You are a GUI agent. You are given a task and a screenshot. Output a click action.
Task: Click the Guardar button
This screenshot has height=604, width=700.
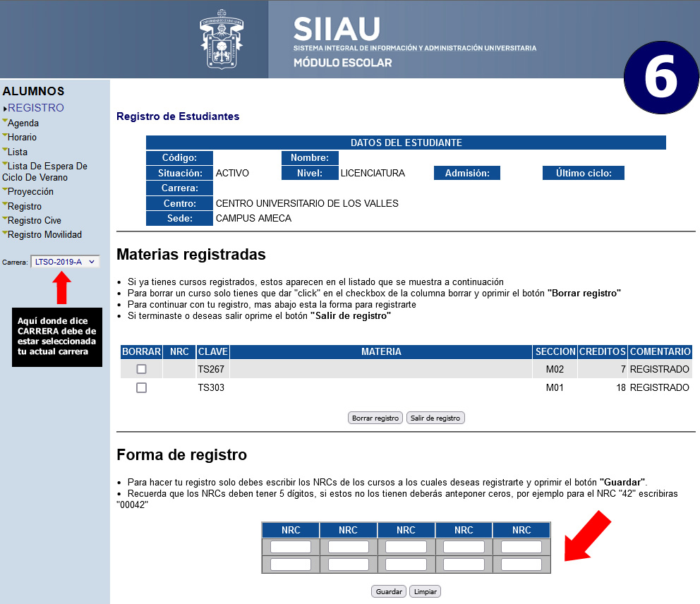(389, 591)
